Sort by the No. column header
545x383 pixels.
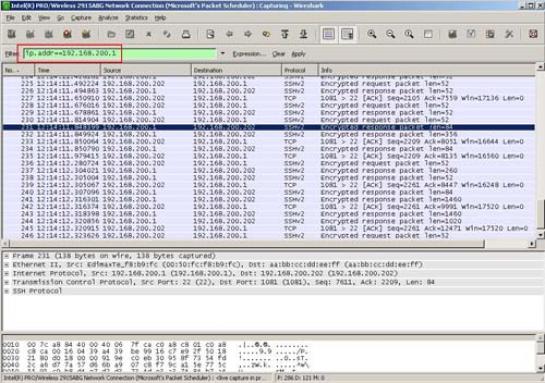coord(18,70)
